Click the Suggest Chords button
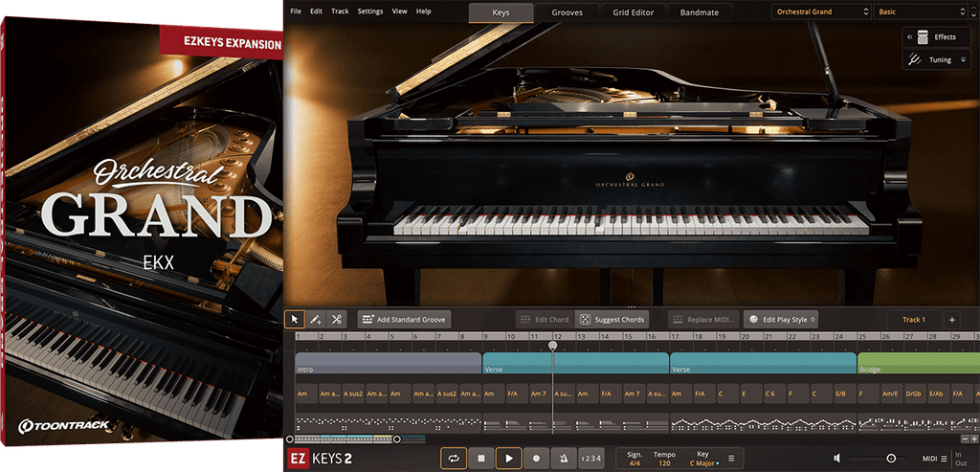Viewport: 980px width, 472px height. (x=612, y=320)
